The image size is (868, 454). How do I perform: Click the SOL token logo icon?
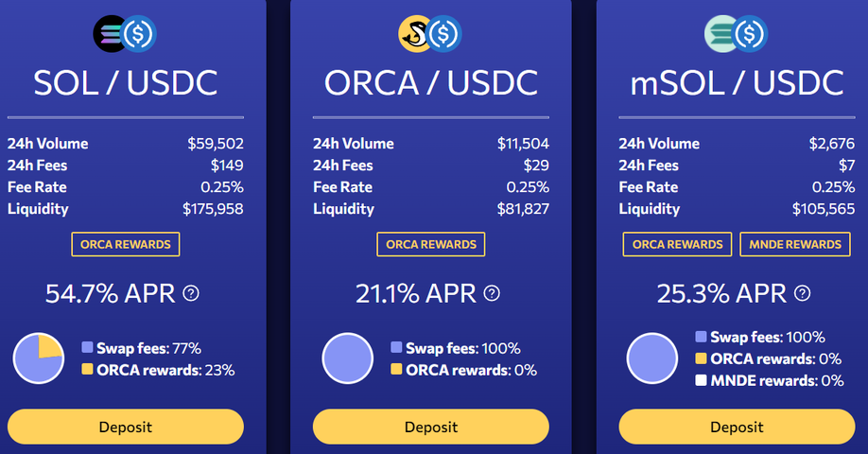[110, 34]
